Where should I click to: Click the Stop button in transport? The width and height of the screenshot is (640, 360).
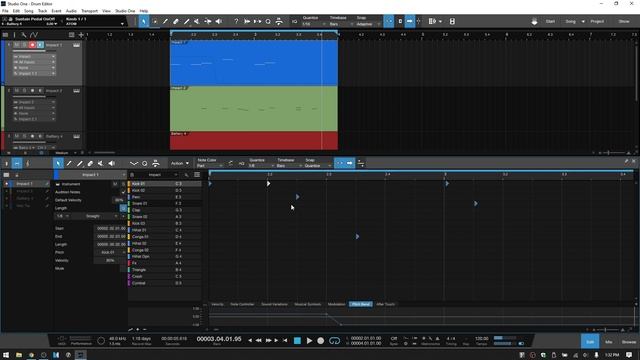click(297, 340)
